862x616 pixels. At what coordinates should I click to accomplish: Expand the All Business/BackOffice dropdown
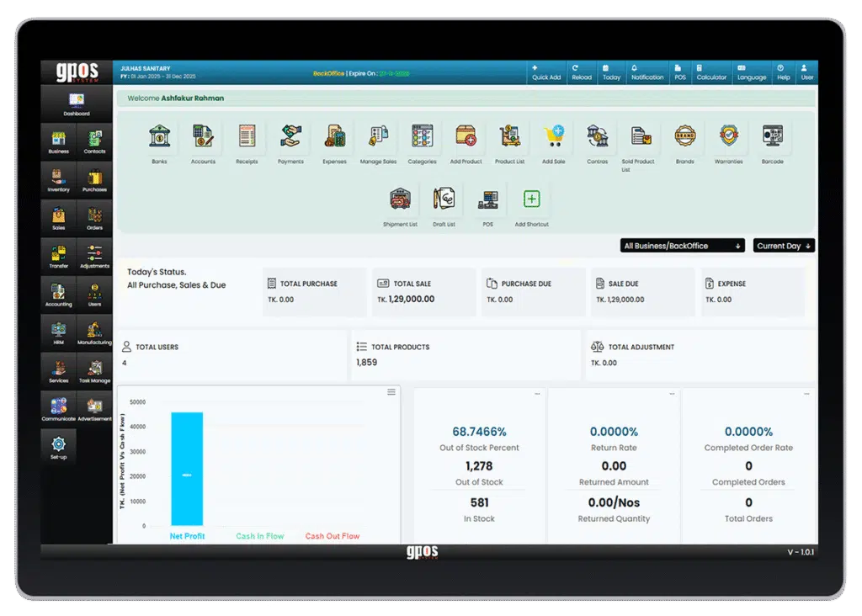tap(682, 246)
